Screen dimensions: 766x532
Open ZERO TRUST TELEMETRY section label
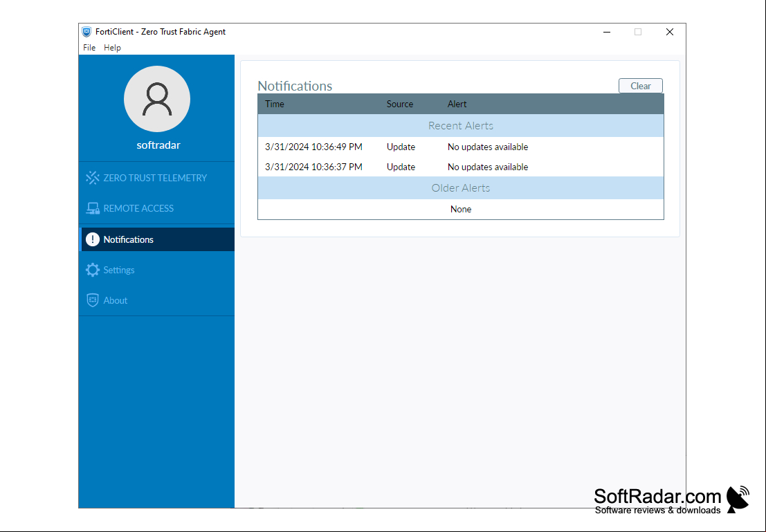pos(155,178)
